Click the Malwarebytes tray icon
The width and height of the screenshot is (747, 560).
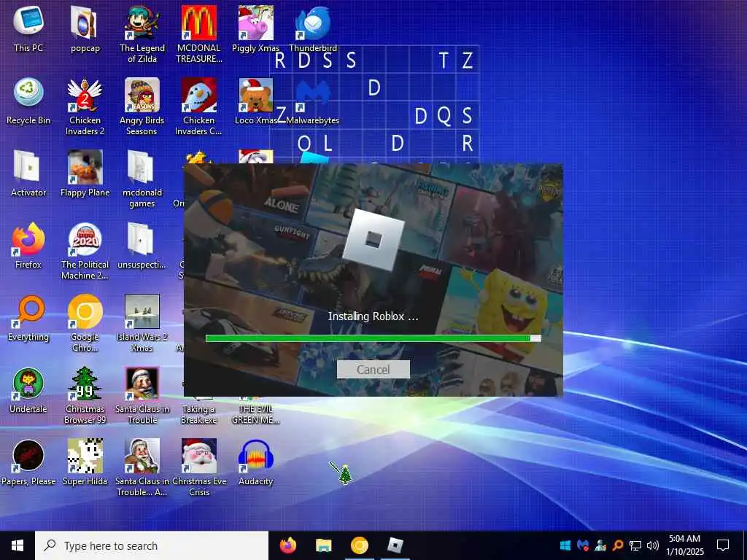click(x=582, y=545)
